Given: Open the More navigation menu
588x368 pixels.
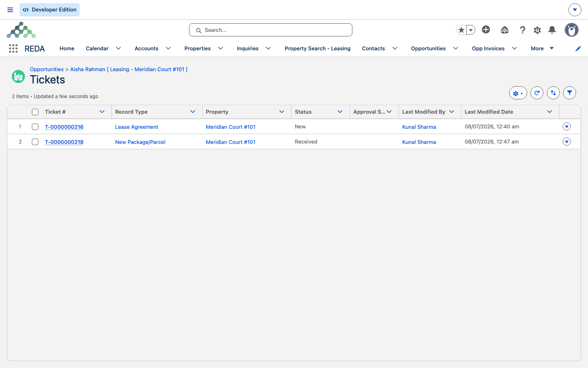Looking at the screenshot, I should (542, 48).
